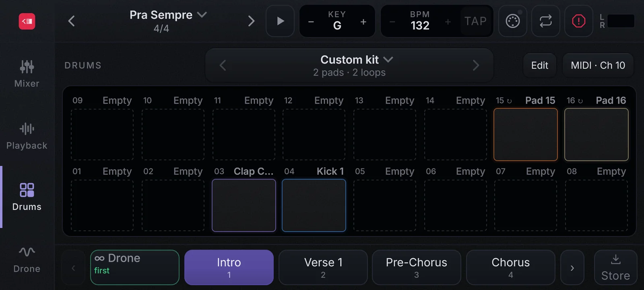Select the Drums sidebar tab
The width and height of the screenshot is (644, 290).
tap(27, 197)
